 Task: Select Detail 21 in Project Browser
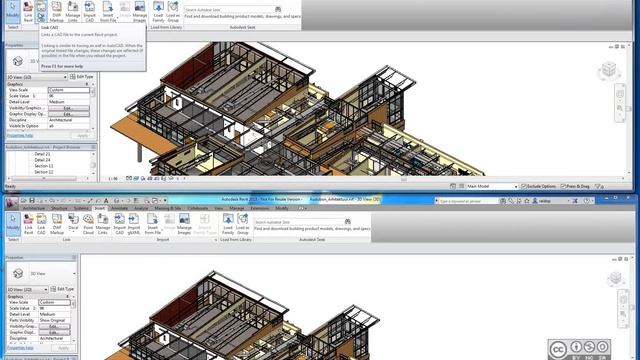(42, 154)
